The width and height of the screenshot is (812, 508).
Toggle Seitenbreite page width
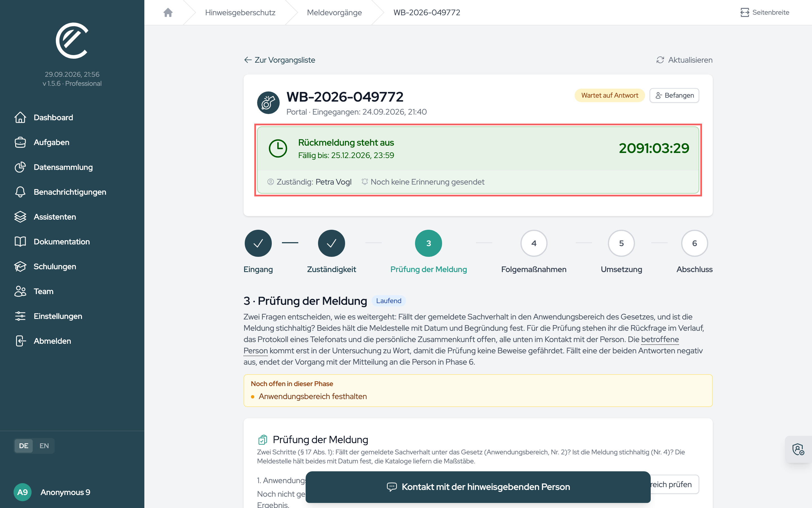765,12
